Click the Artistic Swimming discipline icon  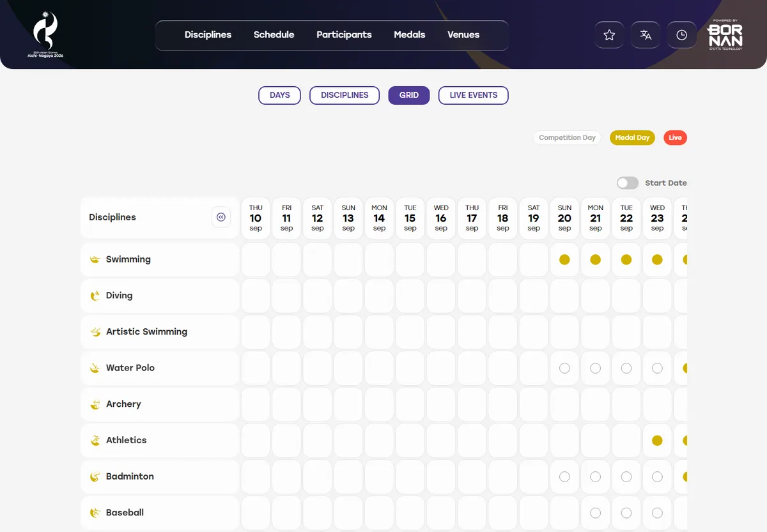pos(95,332)
